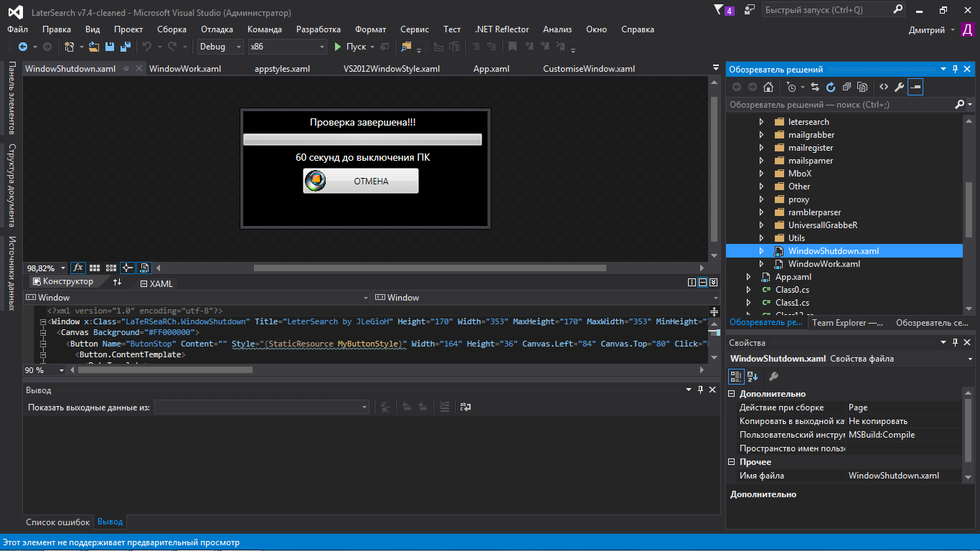This screenshot has height=551, width=980.
Task: Click the ОТМЕНА button in the designer
Action: click(x=361, y=182)
